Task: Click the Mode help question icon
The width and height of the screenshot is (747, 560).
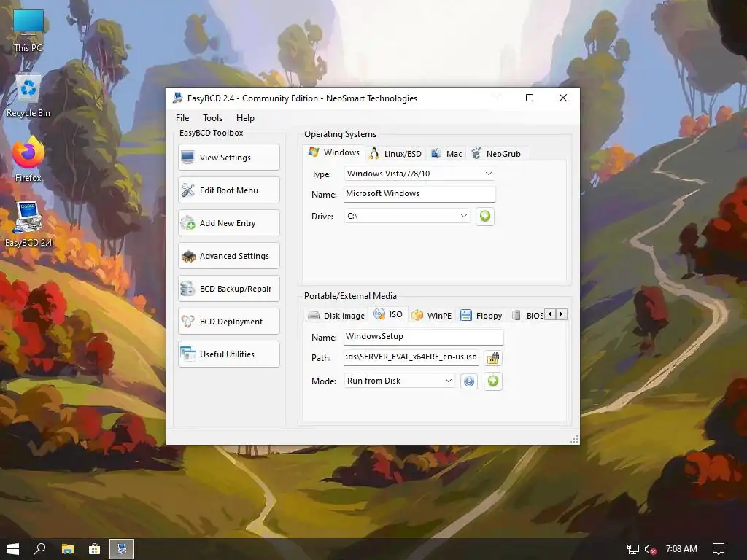Action: pyautogui.click(x=469, y=381)
